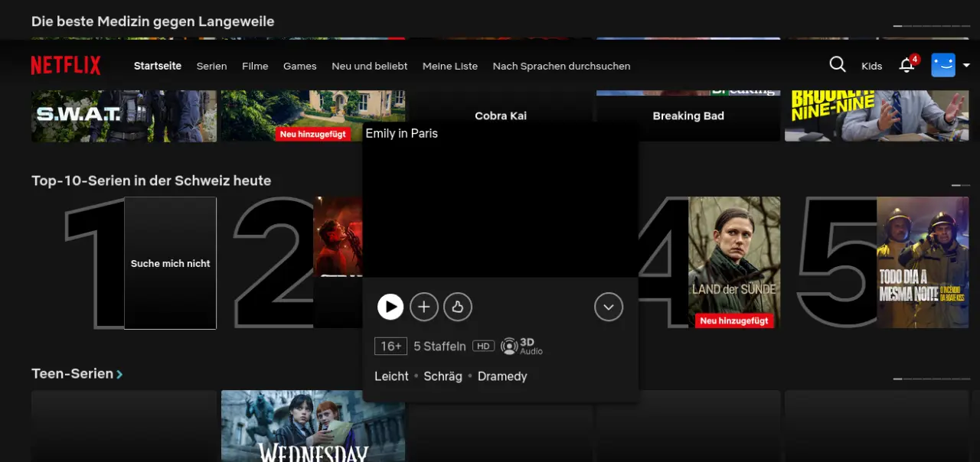Click the HD quality badge
The image size is (980, 462).
click(x=483, y=346)
